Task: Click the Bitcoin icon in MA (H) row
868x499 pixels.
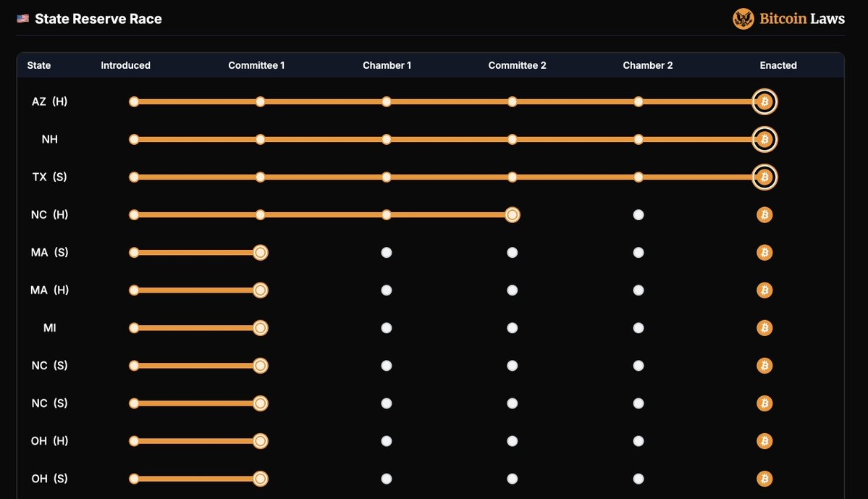Action: tap(764, 290)
